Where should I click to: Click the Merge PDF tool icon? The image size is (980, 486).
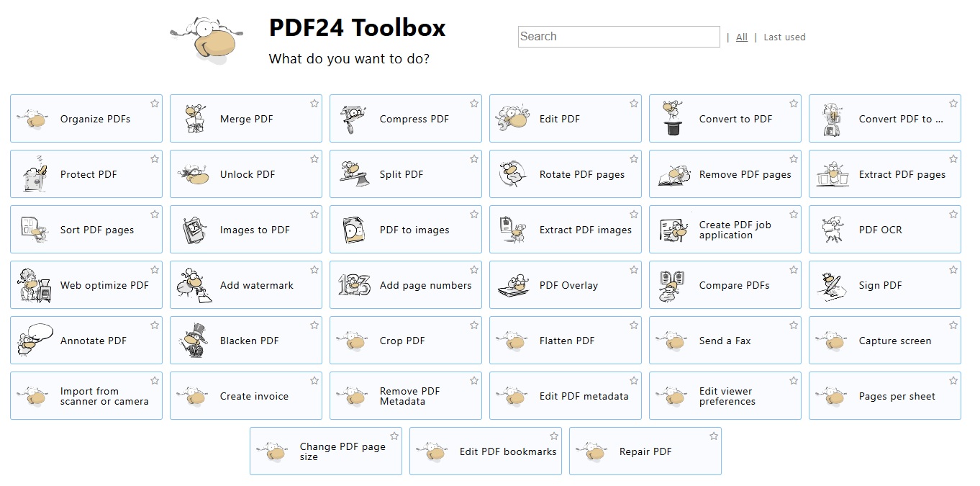click(192, 119)
